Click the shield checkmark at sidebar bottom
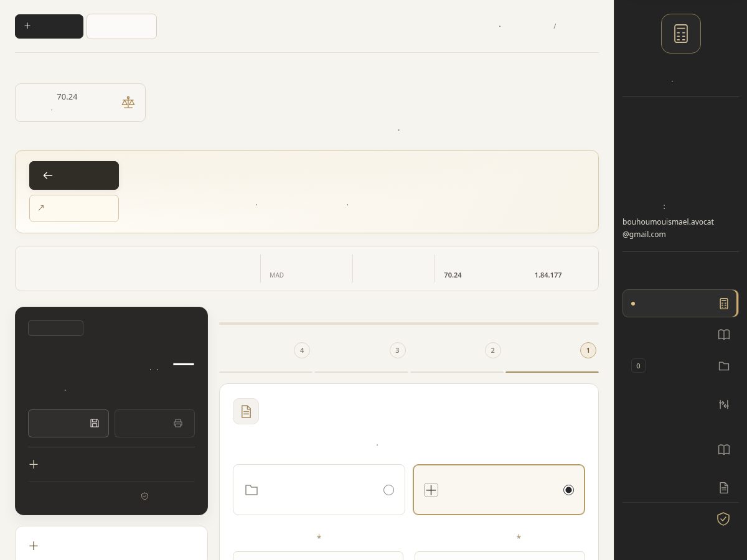This screenshot has height=560, width=747. point(723,518)
